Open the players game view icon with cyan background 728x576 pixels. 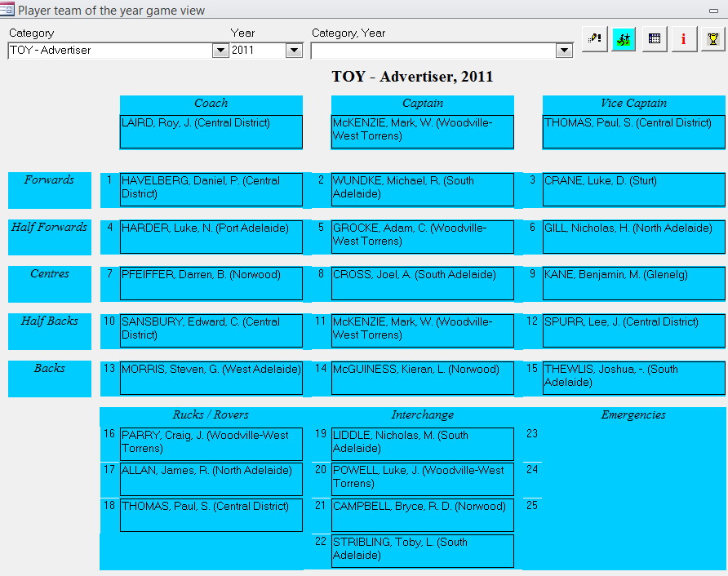pyautogui.click(x=624, y=39)
